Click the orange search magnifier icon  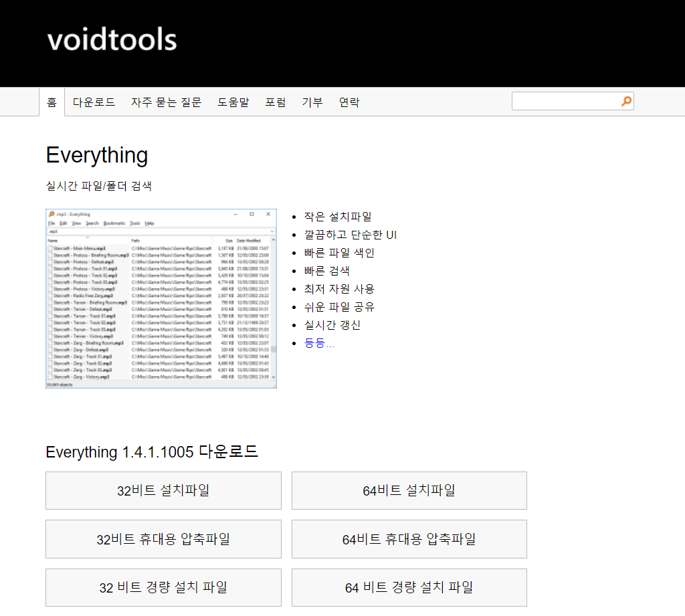(626, 102)
